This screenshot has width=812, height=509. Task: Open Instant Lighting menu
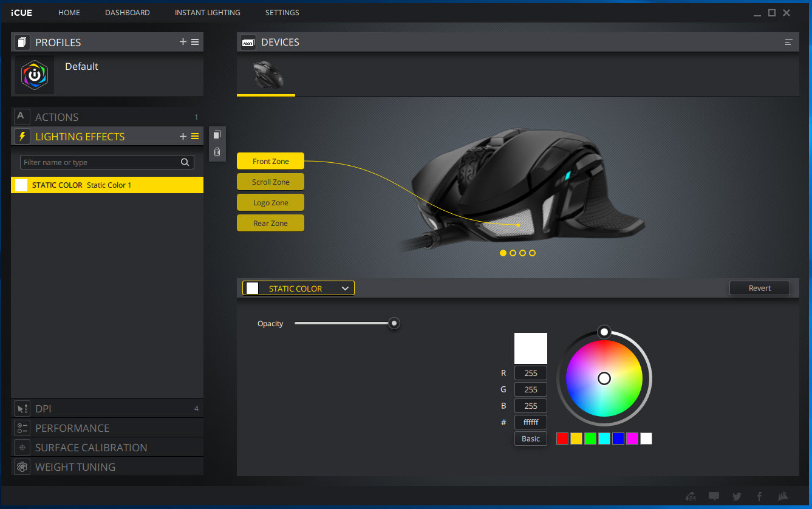click(x=208, y=13)
